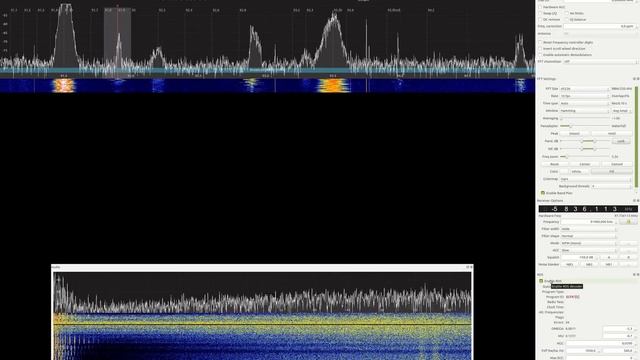Enable the Swap I/Q option
Screen dimensions: 640x360
tap(540, 13)
